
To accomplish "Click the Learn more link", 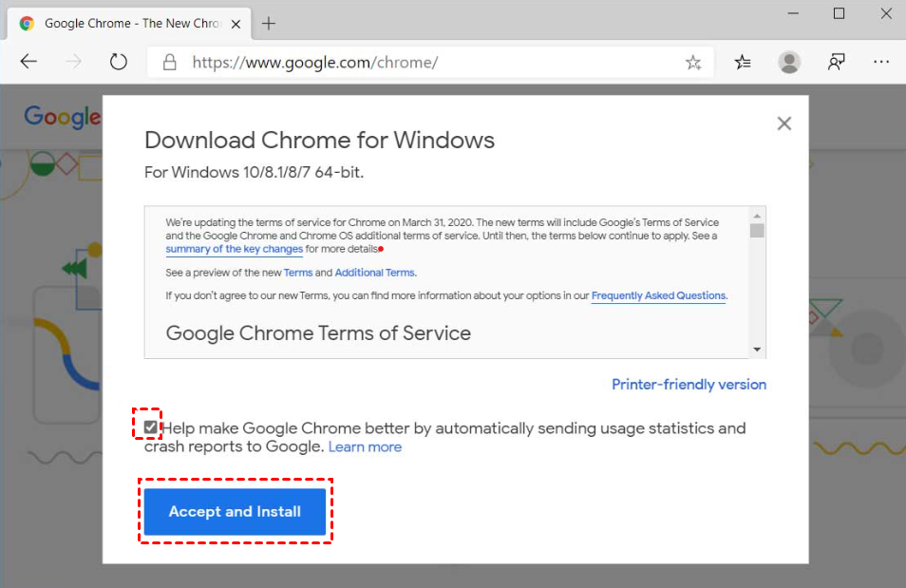I will click(x=365, y=446).
